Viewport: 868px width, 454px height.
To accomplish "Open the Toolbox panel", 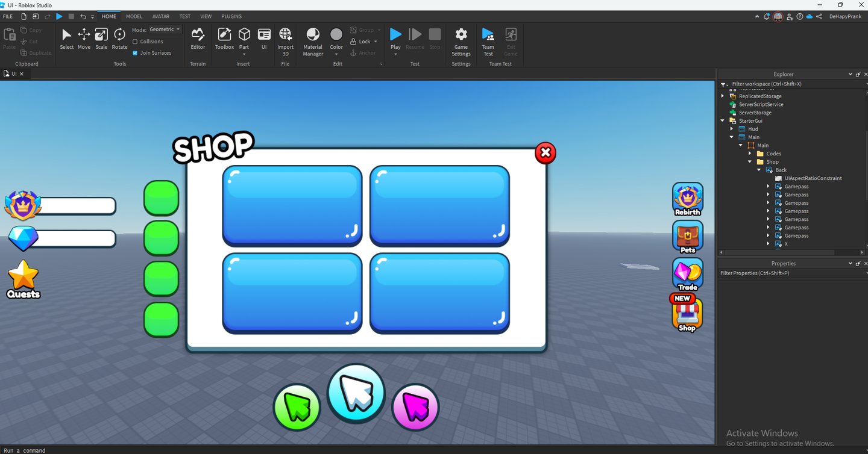I will pos(224,39).
